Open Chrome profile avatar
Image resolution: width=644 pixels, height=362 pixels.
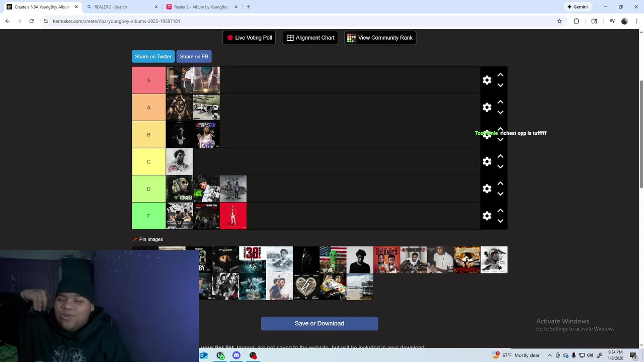point(624,21)
